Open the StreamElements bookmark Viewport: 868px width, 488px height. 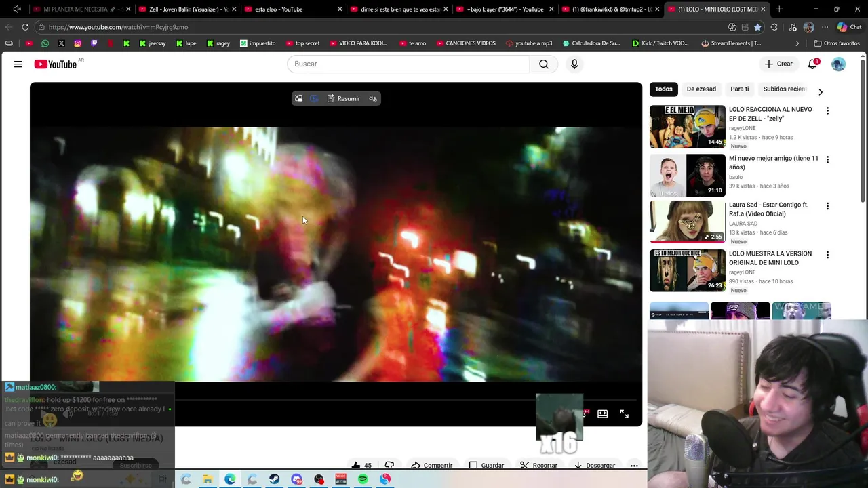point(731,43)
